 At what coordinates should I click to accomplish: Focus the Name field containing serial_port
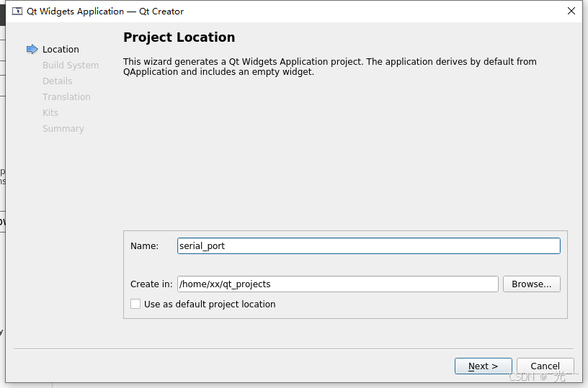[x=369, y=245]
